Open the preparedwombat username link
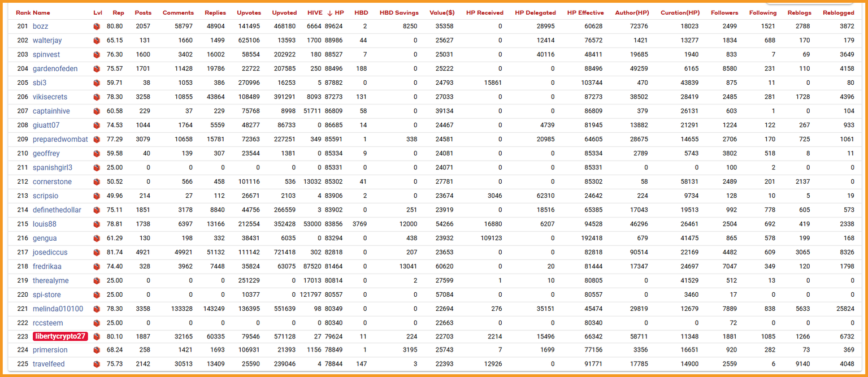Image resolution: width=868 pixels, height=377 pixels. pos(60,140)
